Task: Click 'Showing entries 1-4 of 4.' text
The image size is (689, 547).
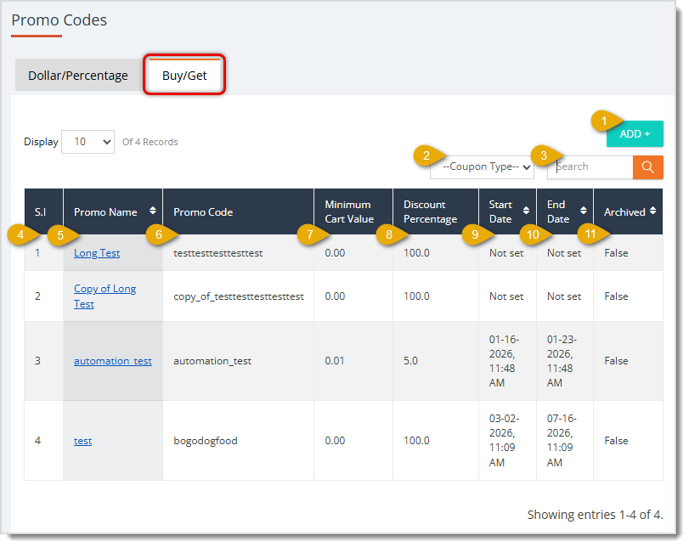Action: [x=595, y=514]
